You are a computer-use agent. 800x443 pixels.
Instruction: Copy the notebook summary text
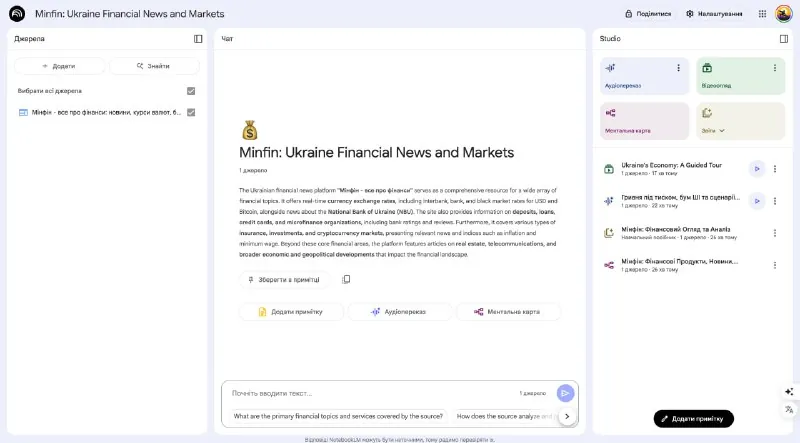tap(346, 279)
